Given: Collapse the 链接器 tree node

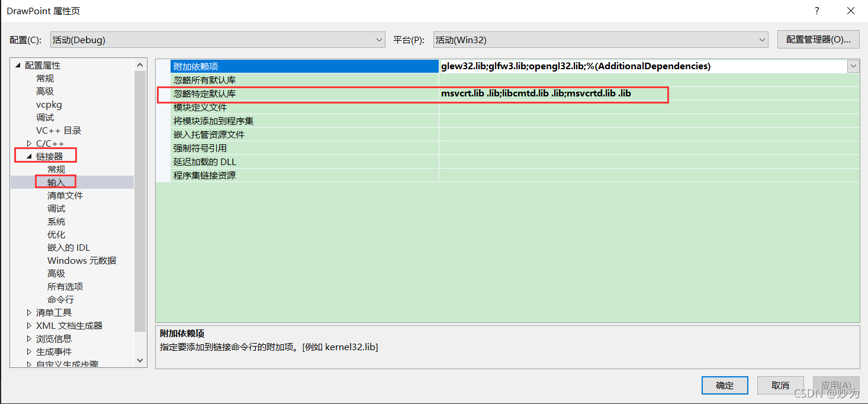Looking at the screenshot, I should point(29,157).
